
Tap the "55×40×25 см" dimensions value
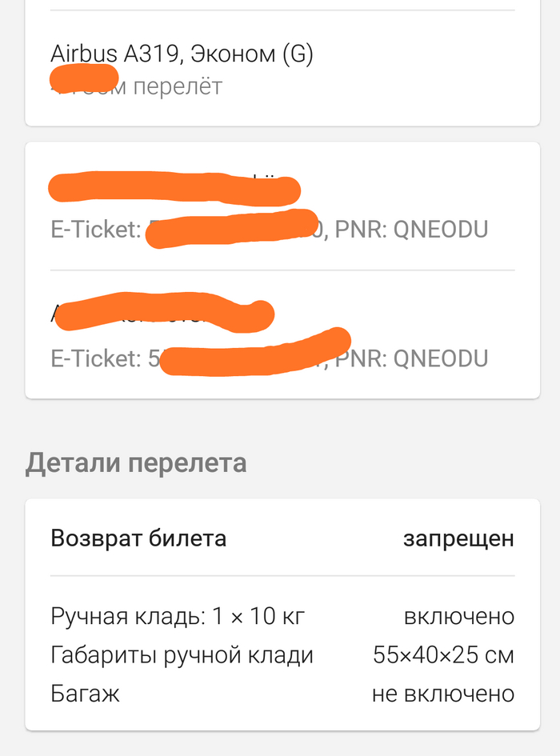pos(443,655)
